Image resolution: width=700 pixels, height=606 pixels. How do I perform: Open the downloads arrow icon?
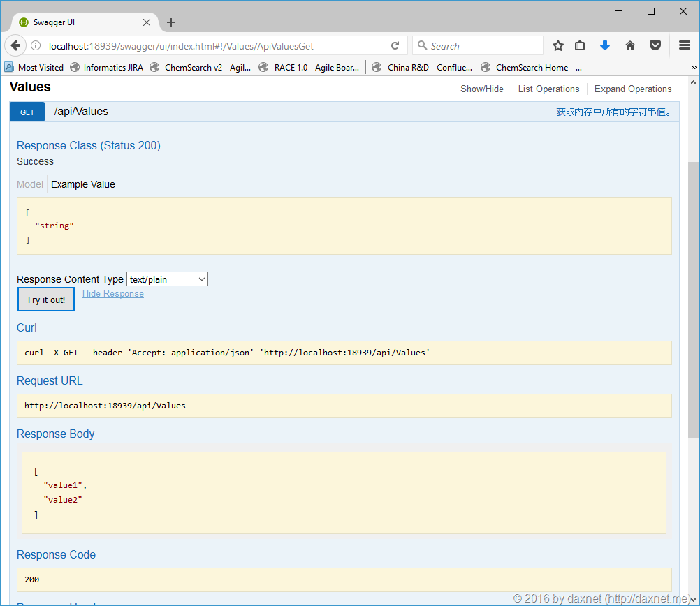click(x=605, y=46)
